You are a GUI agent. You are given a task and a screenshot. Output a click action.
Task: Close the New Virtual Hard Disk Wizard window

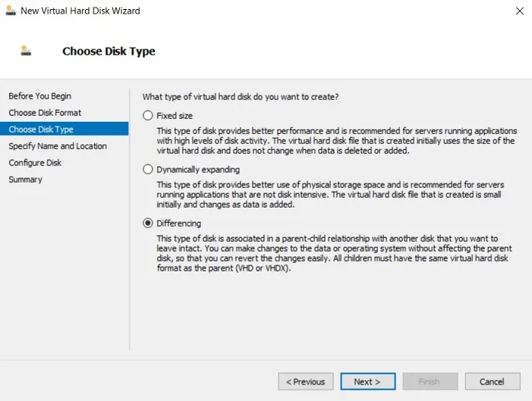click(x=519, y=11)
